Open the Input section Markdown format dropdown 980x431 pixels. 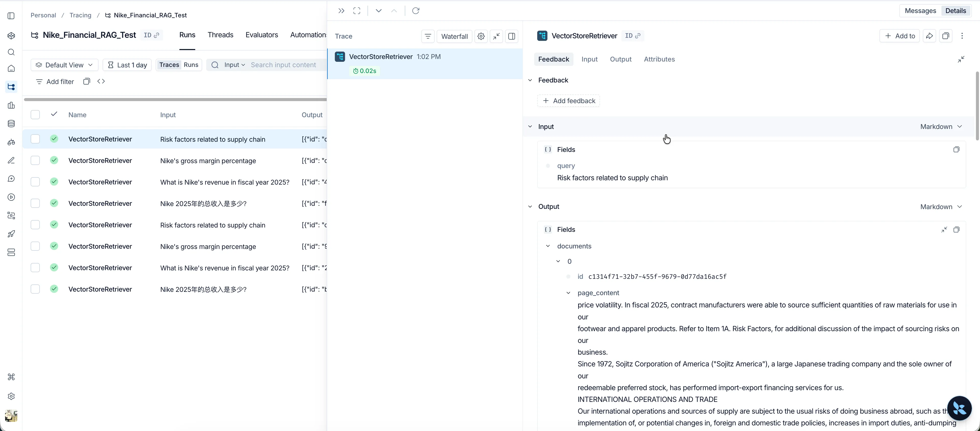pos(941,127)
